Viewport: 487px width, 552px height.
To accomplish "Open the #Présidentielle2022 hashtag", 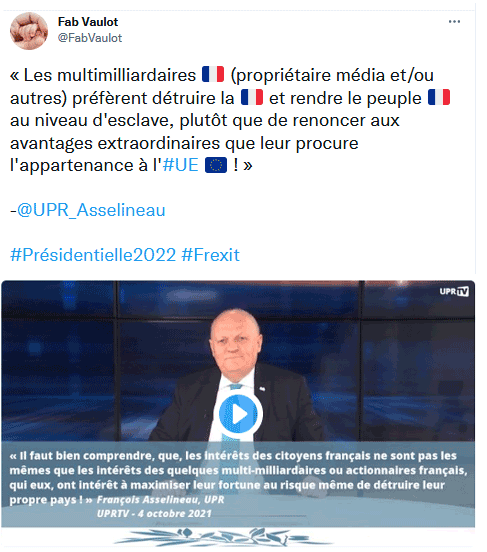I will tap(93, 255).
